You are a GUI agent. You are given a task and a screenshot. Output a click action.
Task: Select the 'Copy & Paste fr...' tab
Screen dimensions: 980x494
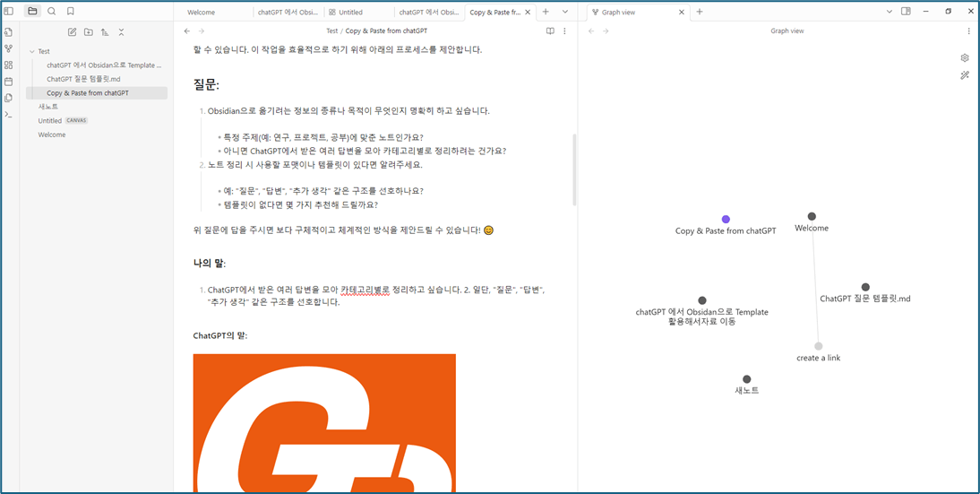[x=494, y=12]
